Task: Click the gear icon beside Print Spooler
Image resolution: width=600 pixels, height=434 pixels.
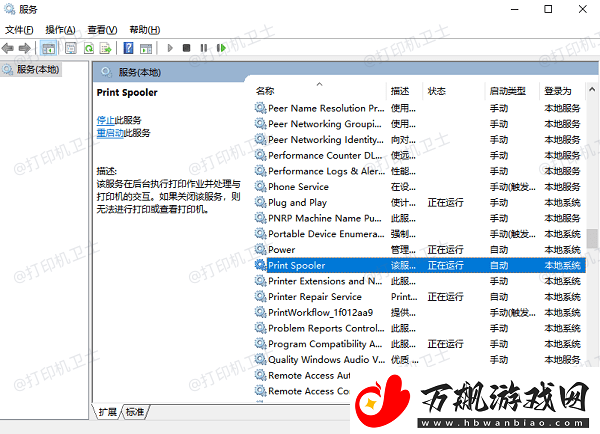Action: 261,265
